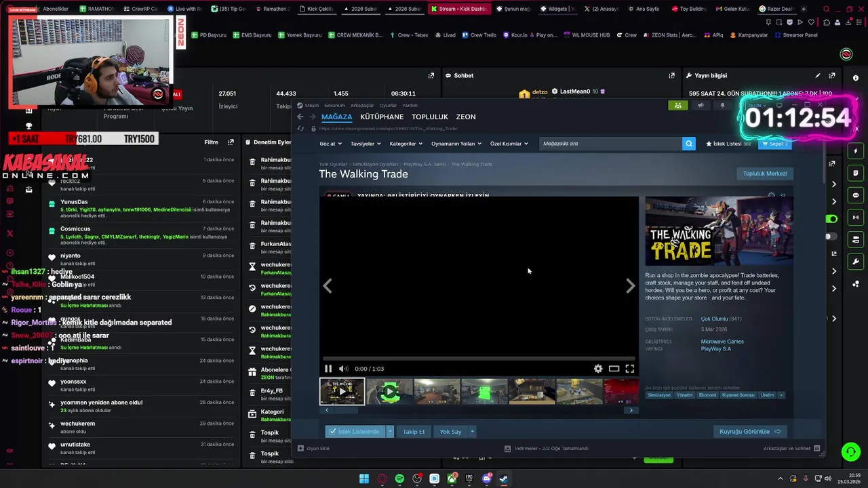Viewport: 868px width, 488px height.
Task: Open the Windows Start menu
Action: pyautogui.click(x=364, y=479)
